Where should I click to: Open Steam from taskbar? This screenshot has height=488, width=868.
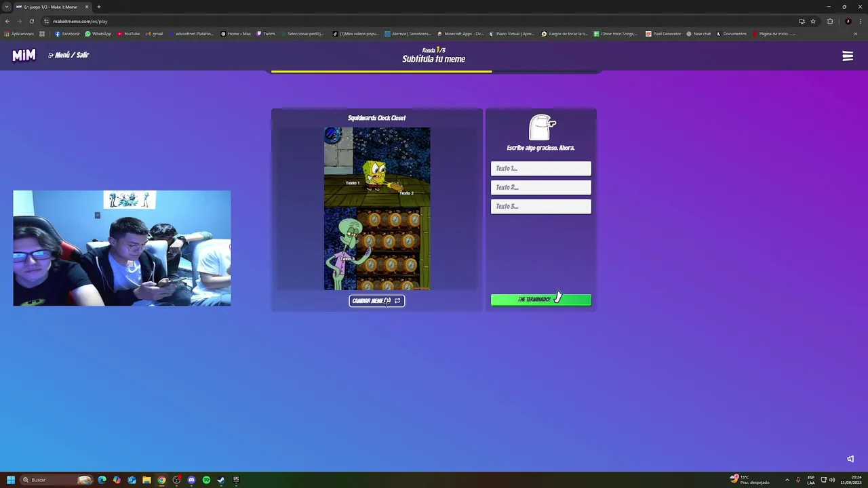pos(221,480)
